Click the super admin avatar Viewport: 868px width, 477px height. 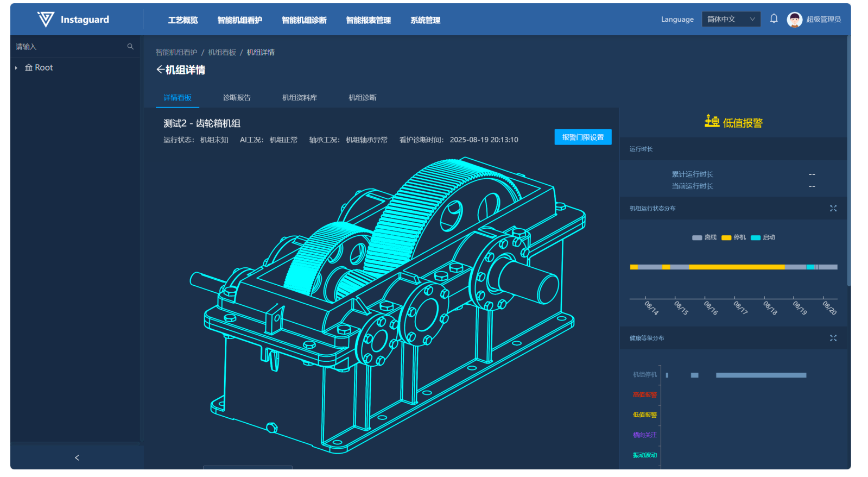[x=794, y=20]
